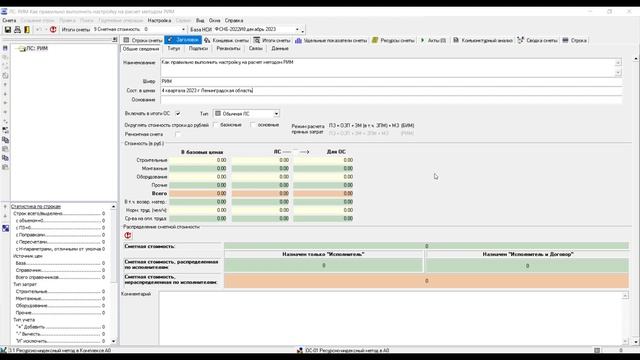This screenshot has width=640, height=360.
Task: Click red recalculate icon in top toolbar
Action: coord(53,29)
